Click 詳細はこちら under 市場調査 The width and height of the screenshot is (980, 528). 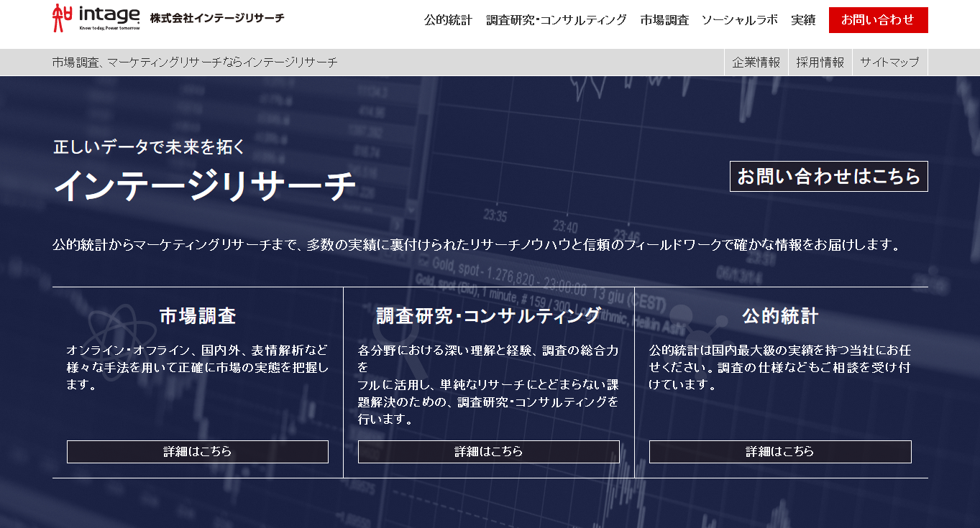click(197, 452)
